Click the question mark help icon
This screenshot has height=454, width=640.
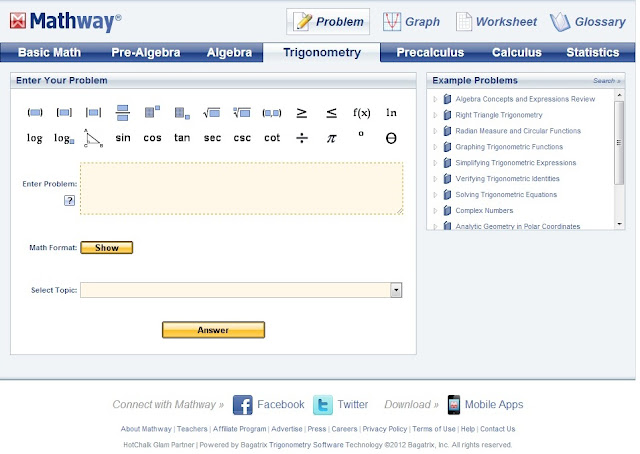69,200
